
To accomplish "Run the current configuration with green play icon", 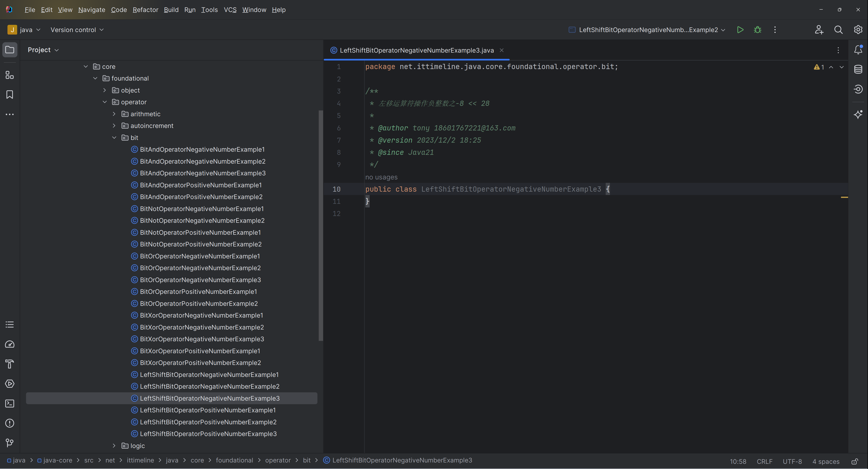I will pyautogui.click(x=740, y=30).
